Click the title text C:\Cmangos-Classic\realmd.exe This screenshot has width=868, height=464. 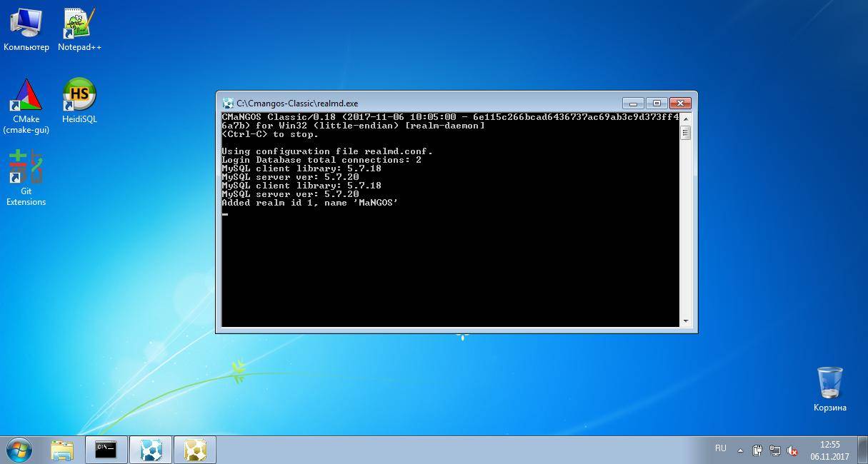pos(297,104)
